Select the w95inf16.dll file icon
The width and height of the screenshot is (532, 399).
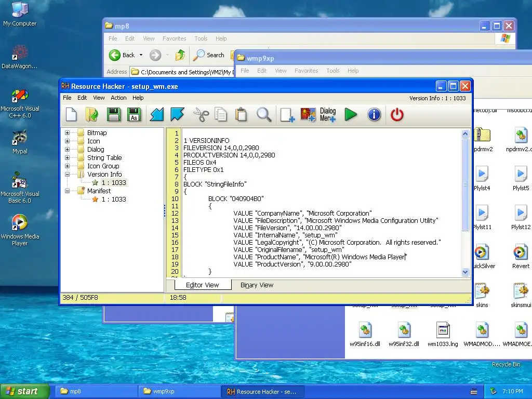365,334
